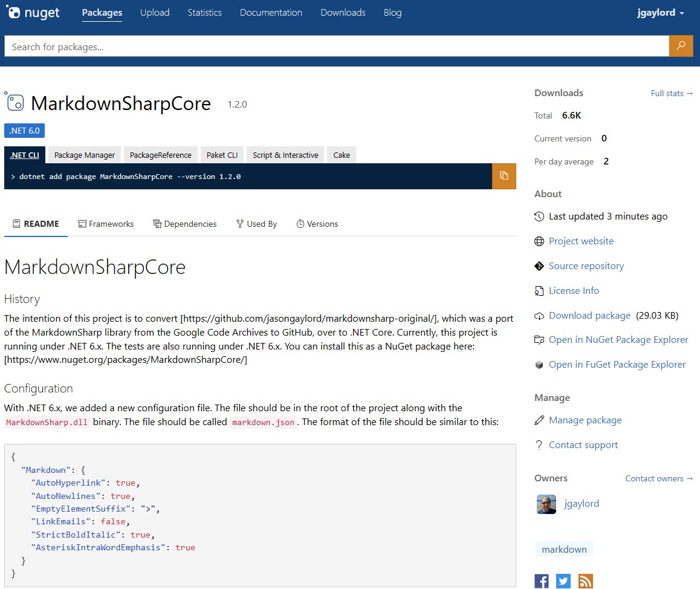
Task: Select the README tab
Action: (36, 224)
